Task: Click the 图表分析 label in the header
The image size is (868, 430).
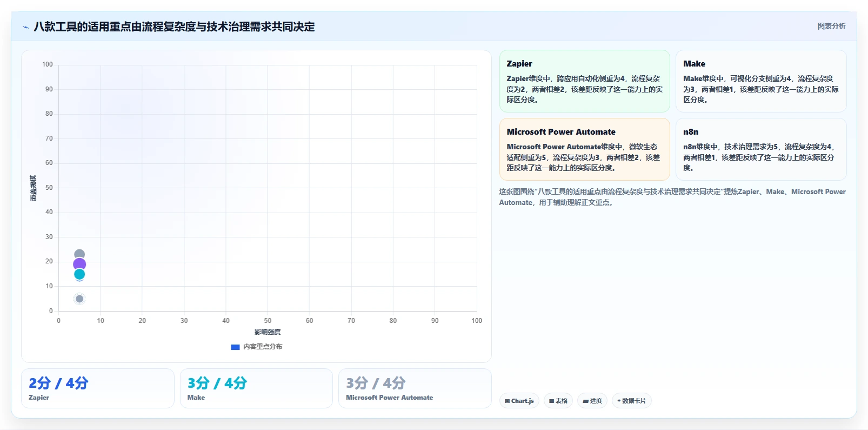Action: pos(831,26)
